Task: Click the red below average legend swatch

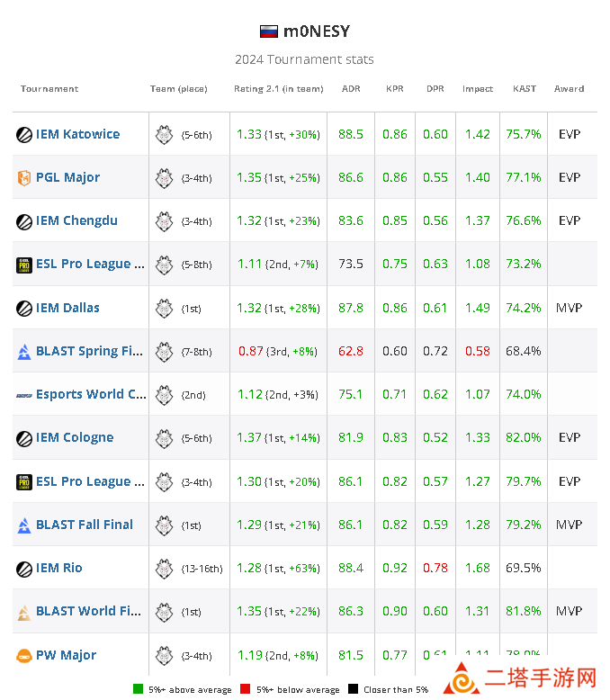Action: click(243, 690)
